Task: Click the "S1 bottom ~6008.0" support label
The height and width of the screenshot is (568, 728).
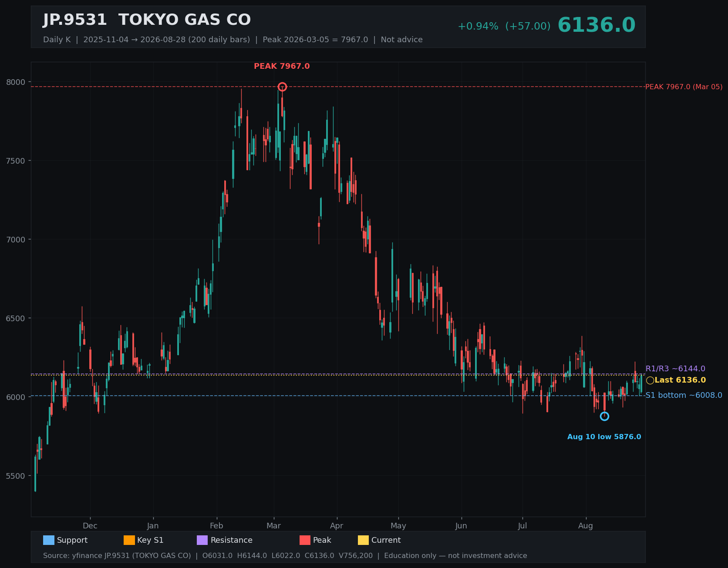Action: coord(684,395)
